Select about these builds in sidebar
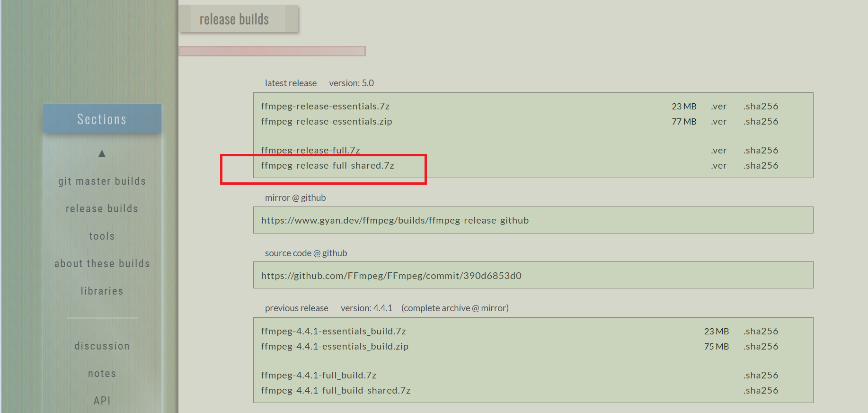This screenshot has height=413, width=868. [102, 264]
